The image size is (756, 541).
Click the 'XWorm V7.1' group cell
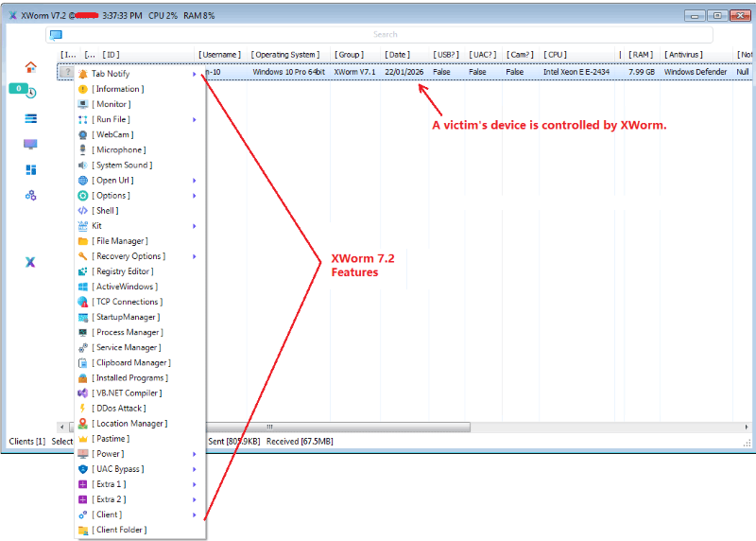pos(355,72)
